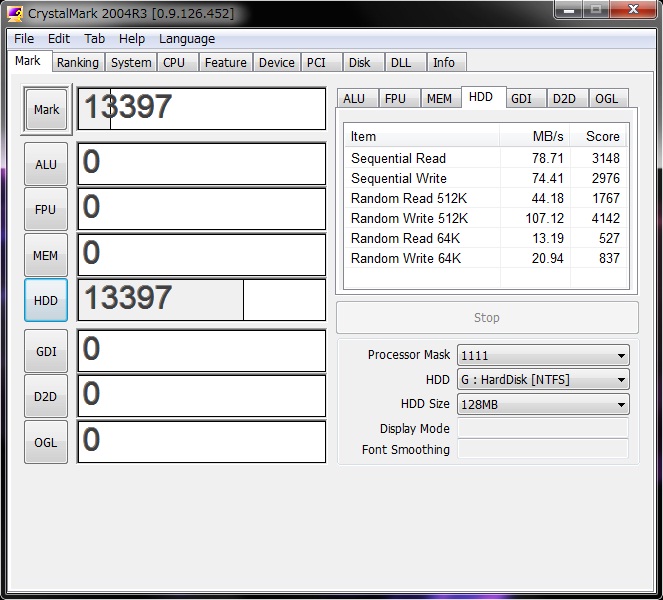Open the File menu

[24, 39]
